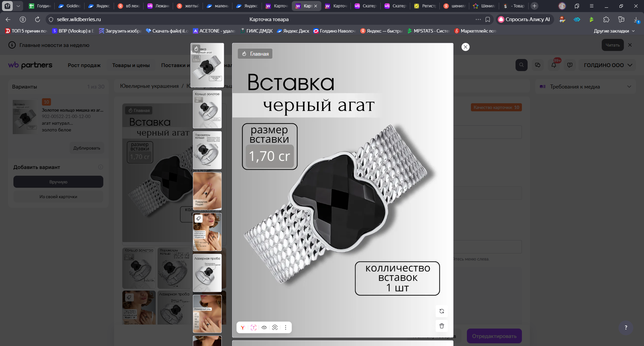Image resolution: width=644 pixels, height=346 pixels.
Task: Bookmark the page with the bookmark icon
Action: pyautogui.click(x=488, y=19)
